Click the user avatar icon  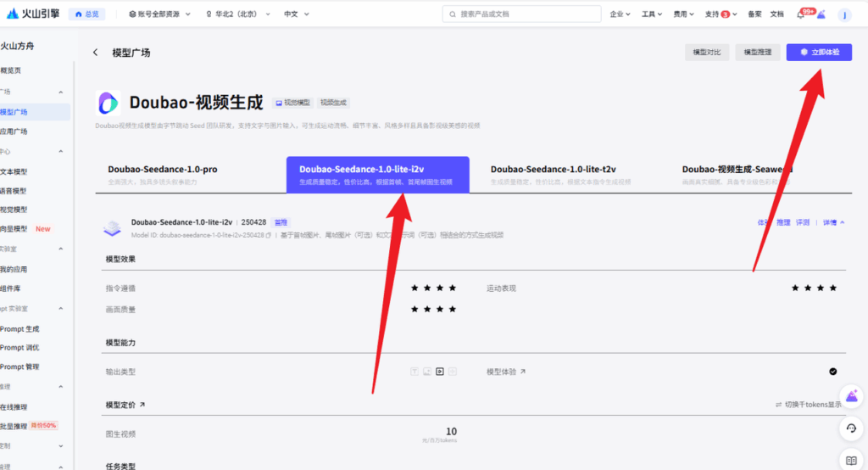[x=844, y=14]
